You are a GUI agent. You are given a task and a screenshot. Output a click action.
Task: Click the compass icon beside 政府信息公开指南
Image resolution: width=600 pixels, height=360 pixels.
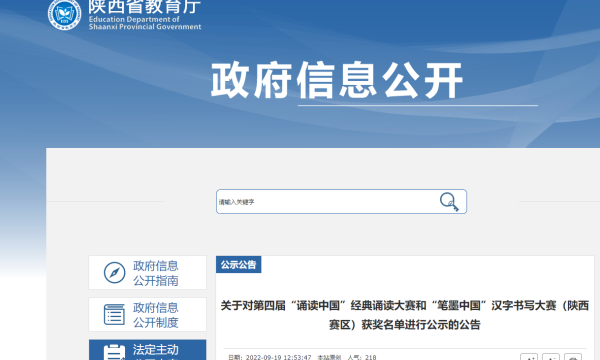114,273
